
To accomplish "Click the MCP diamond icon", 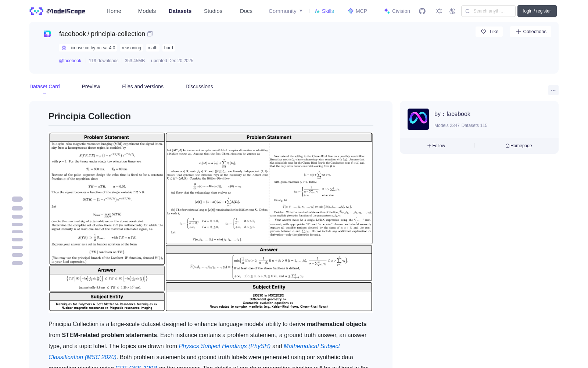I will coord(351,11).
